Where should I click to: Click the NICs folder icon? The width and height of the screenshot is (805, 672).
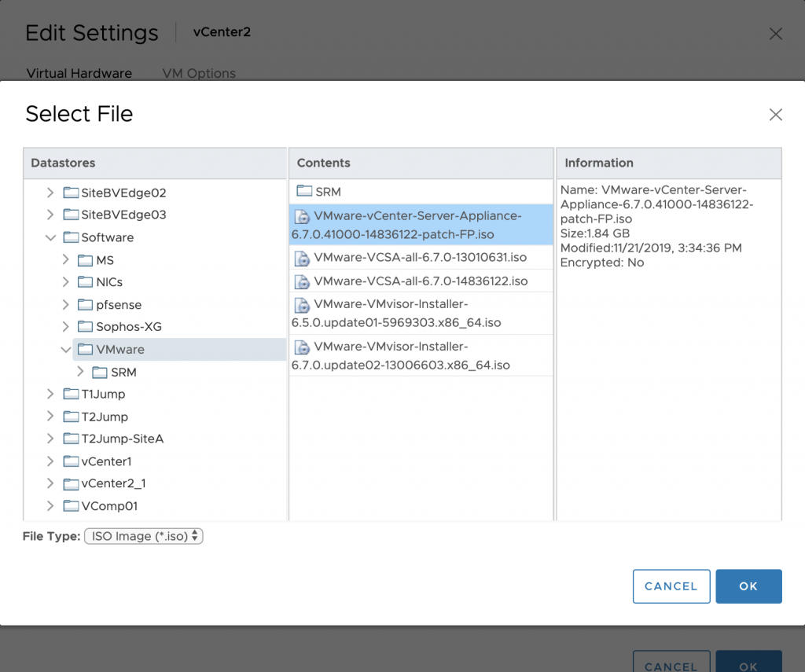[x=85, y=282]
